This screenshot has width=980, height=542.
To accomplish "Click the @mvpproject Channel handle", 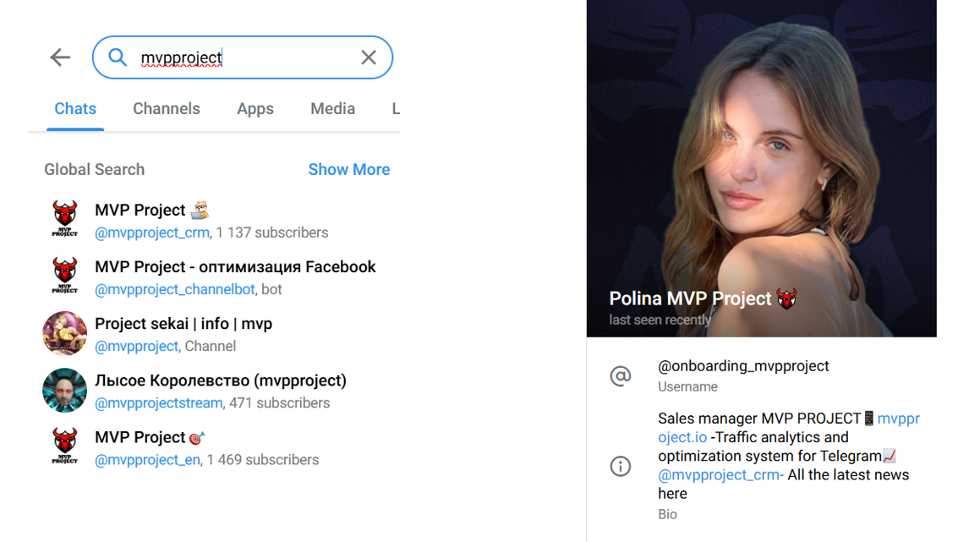I will click(x=136, y=347).
